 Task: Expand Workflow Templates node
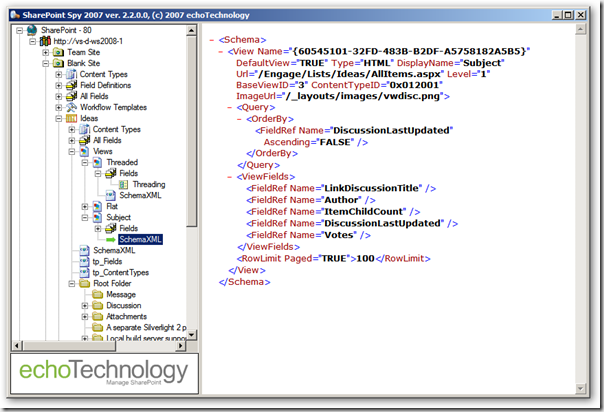click(59, 107)
